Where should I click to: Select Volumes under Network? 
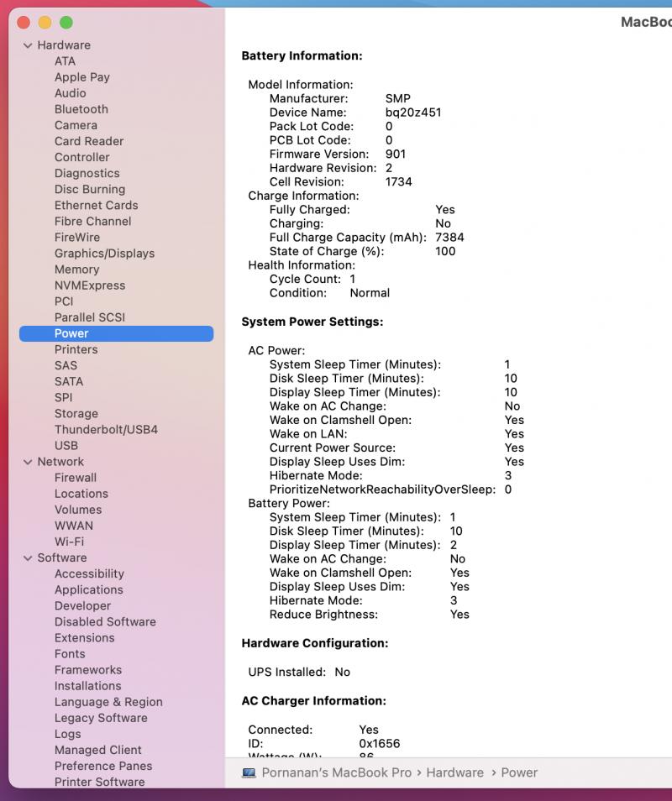click(78, 510)
